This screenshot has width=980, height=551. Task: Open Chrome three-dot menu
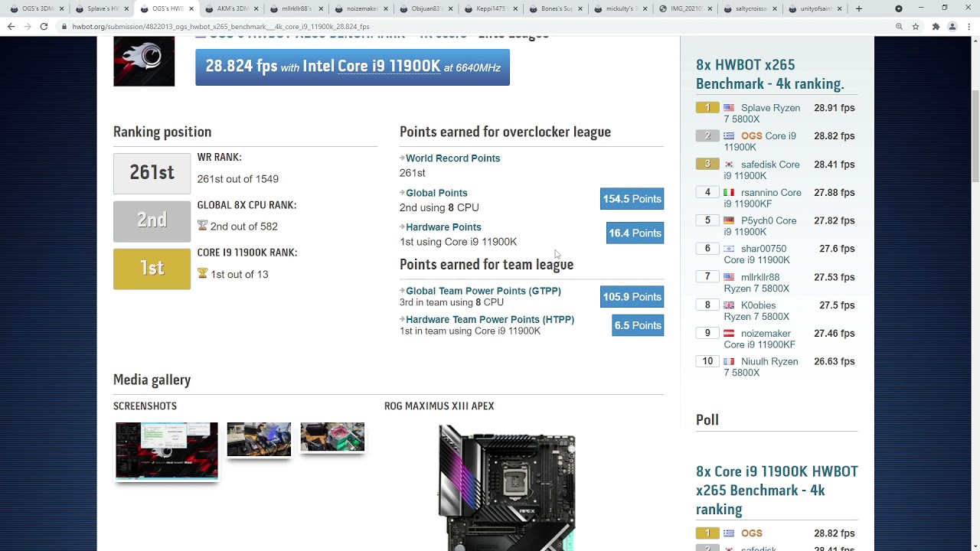969,26
